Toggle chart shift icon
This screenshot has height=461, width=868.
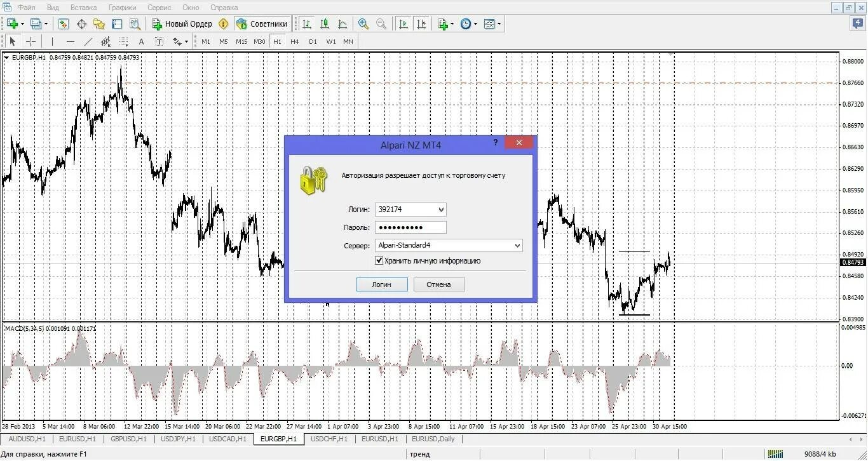421,23
